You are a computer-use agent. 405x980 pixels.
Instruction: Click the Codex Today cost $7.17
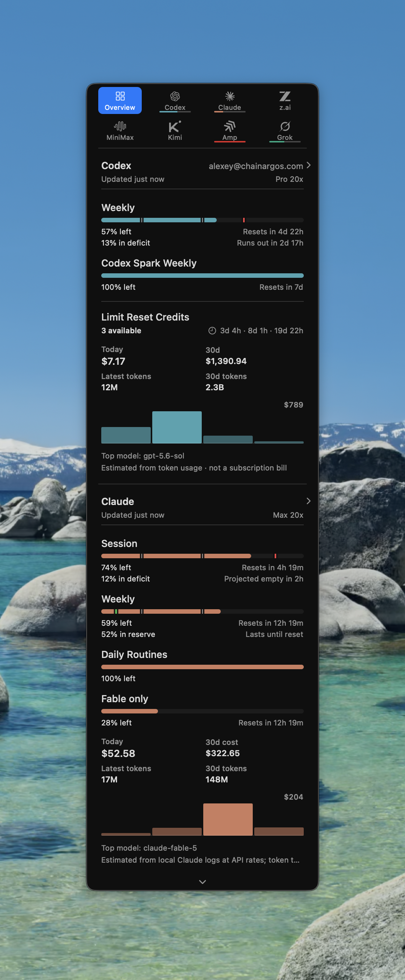point(113,361)
